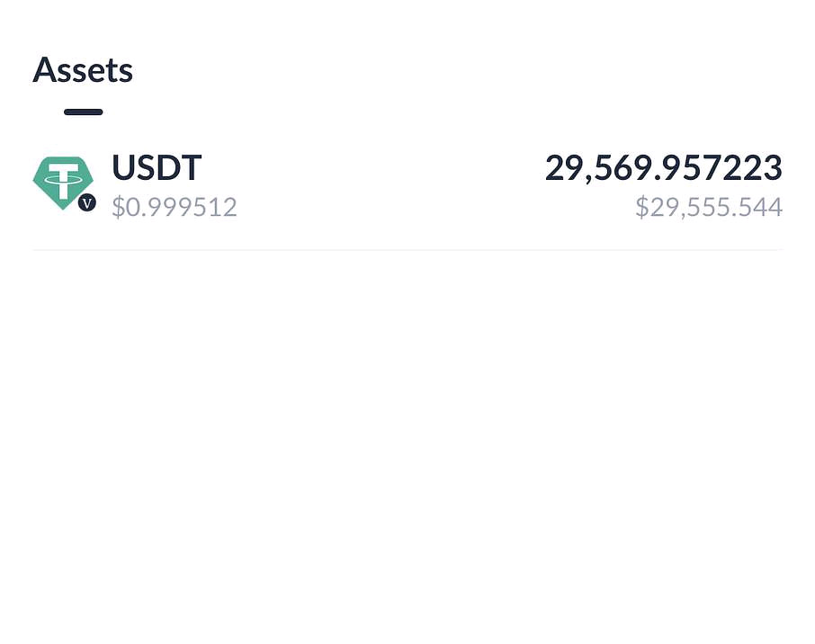Select the USDT row to toggle details

pos(407,184)
